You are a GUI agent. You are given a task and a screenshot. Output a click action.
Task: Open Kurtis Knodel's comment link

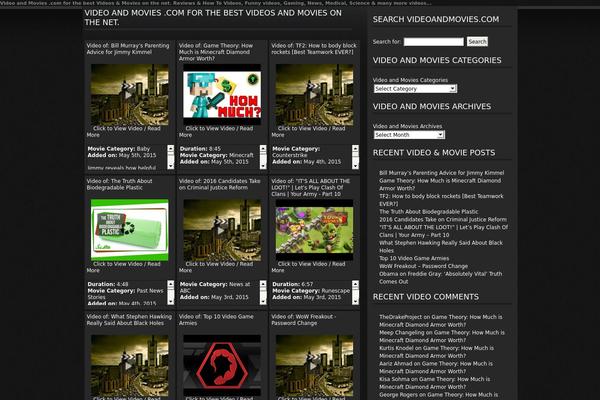pos(436,352)
